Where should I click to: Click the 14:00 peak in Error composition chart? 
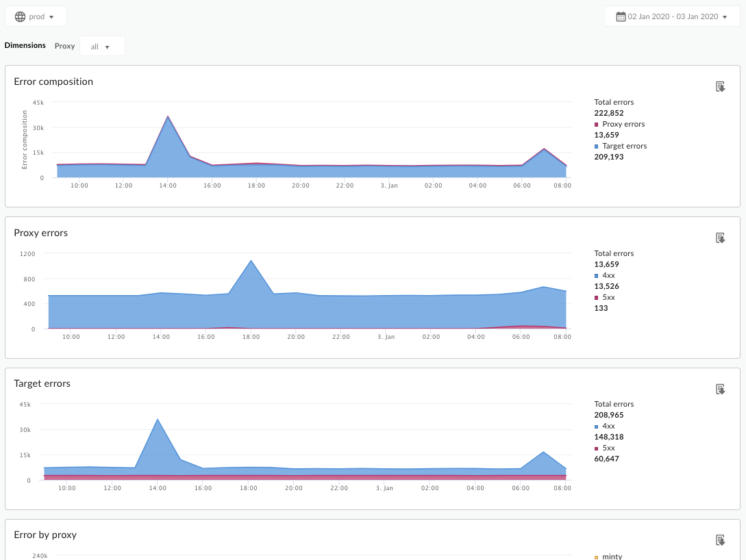[168, 118]
